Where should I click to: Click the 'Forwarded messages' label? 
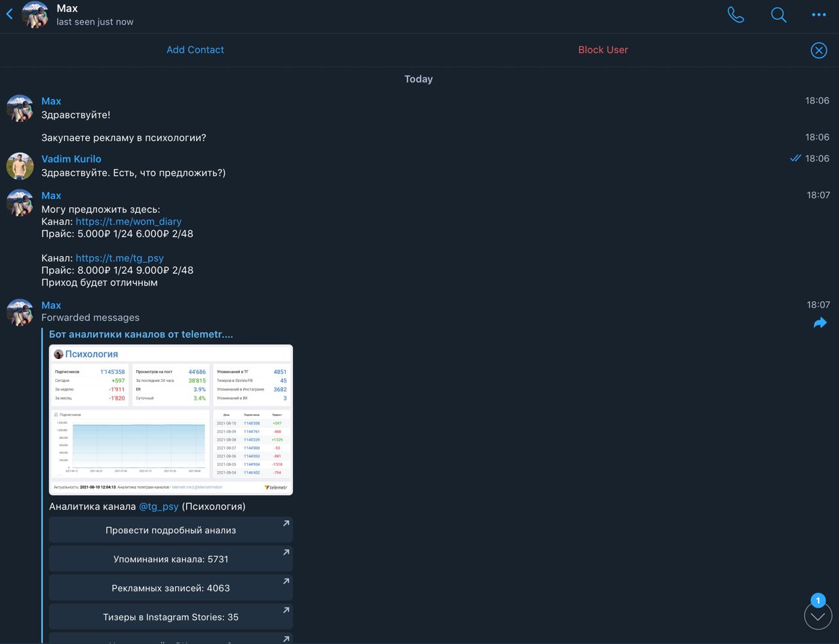pyautogui.click(x=90, y=317)
